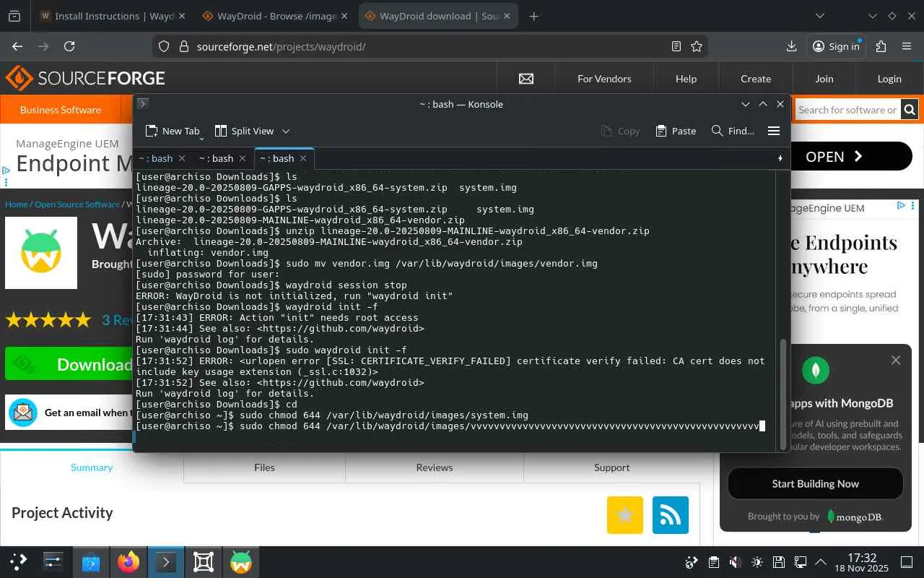The image size is (924, 578).
Task: Click New Tab in Konsole
Action: click(x=172, y=131)
